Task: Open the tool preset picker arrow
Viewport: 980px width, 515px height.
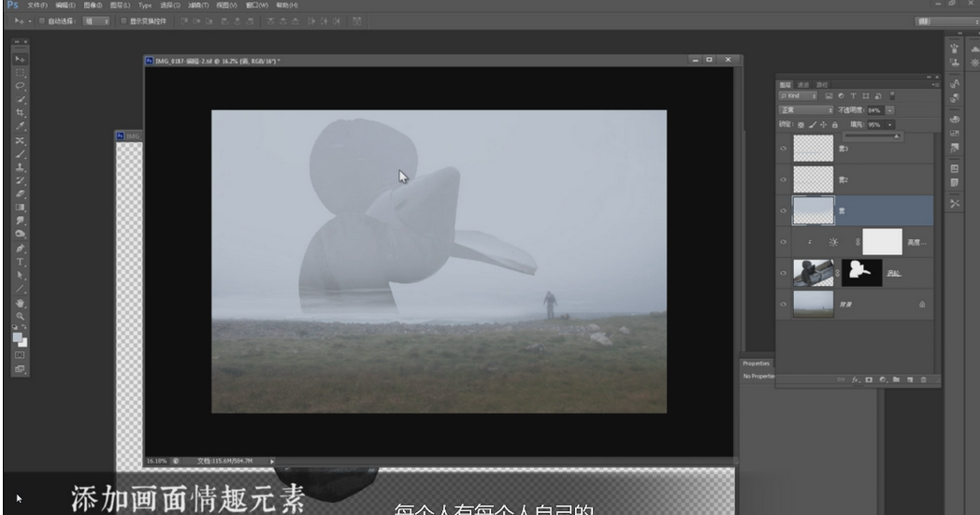Action: coord(29,21)
